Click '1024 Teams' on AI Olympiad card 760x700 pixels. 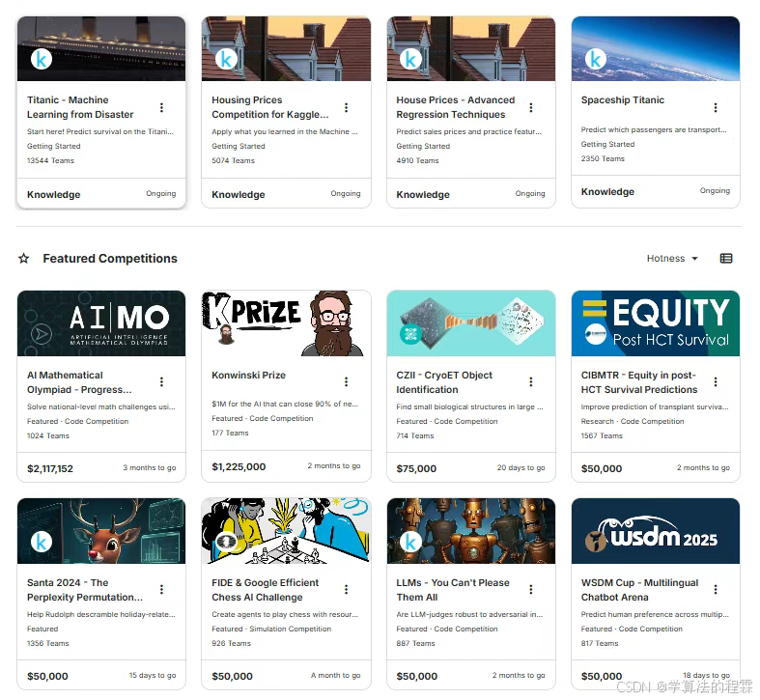tap(48, 435)
